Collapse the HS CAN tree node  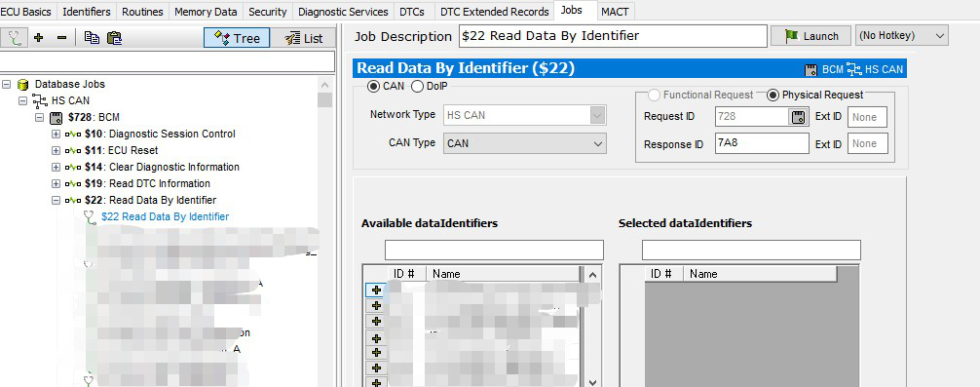[23, 100]
